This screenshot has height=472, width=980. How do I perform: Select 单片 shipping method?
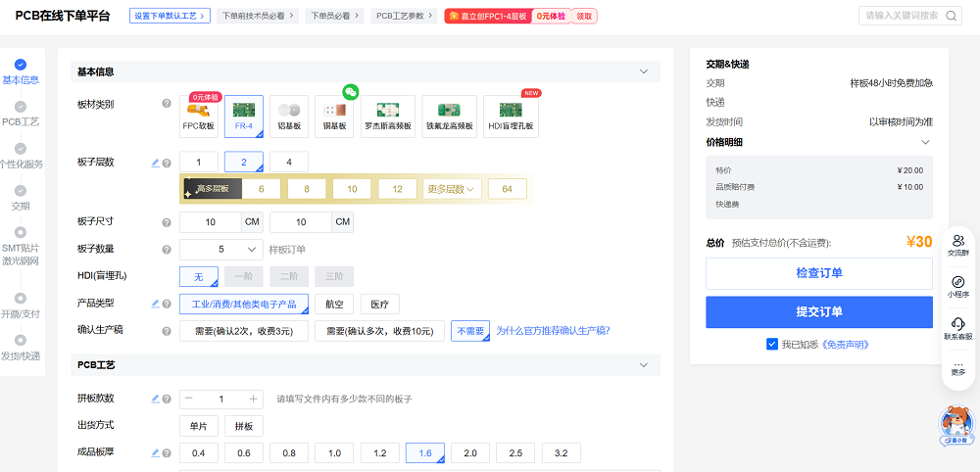199,426
